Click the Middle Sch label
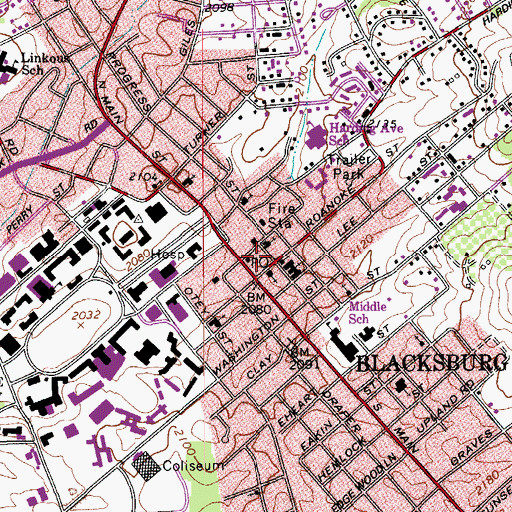Screen dimensions: 512x512 pyautogui.click(x=367, y=312)
